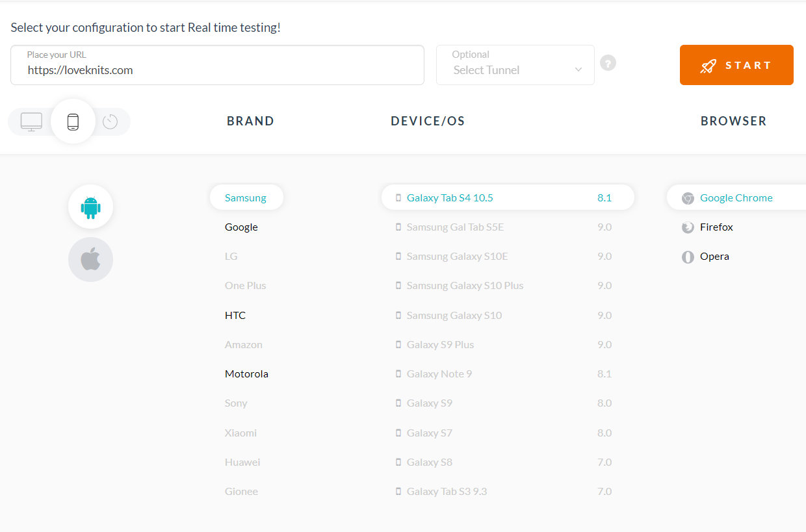Click OS version 7.0 for Galaxy S8
Viewport: 806px width, 532px height.
point(604,462)
